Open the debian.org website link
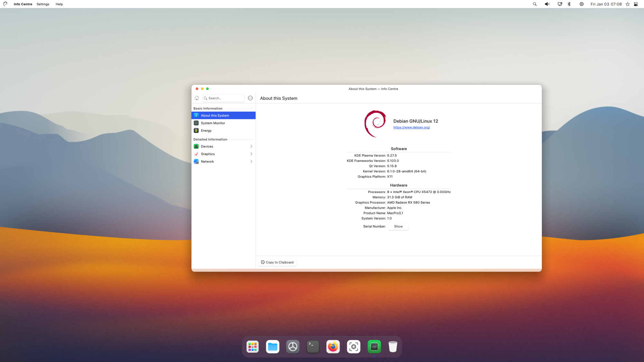The width and height of the screenshot is (644, 362). coord(412,127)
